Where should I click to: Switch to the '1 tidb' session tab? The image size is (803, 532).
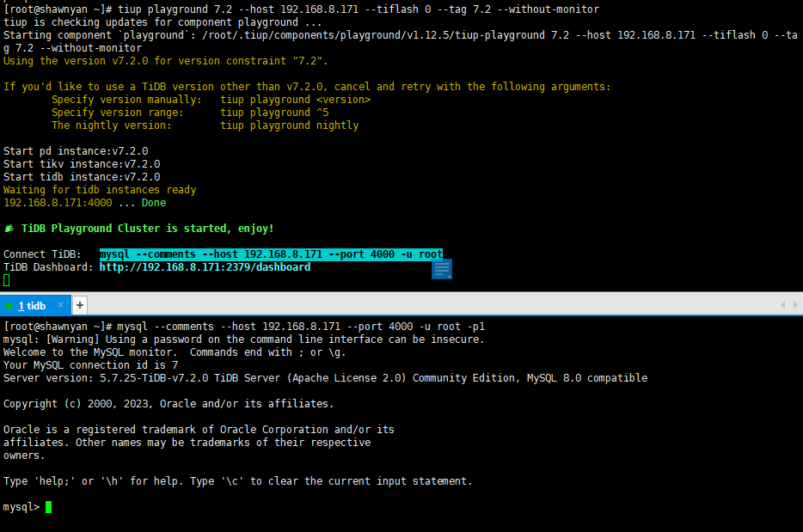coord(32,306)
